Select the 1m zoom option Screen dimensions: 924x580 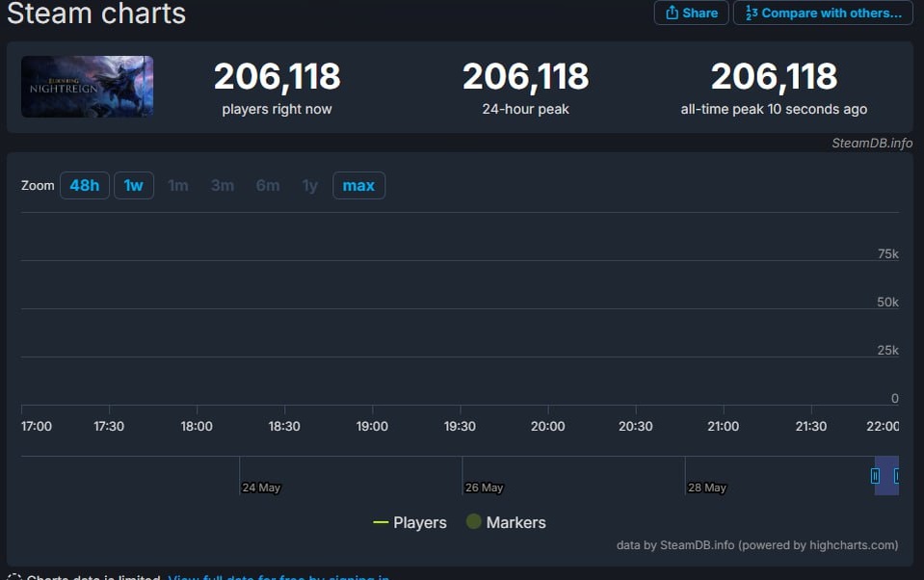[178, 186]
